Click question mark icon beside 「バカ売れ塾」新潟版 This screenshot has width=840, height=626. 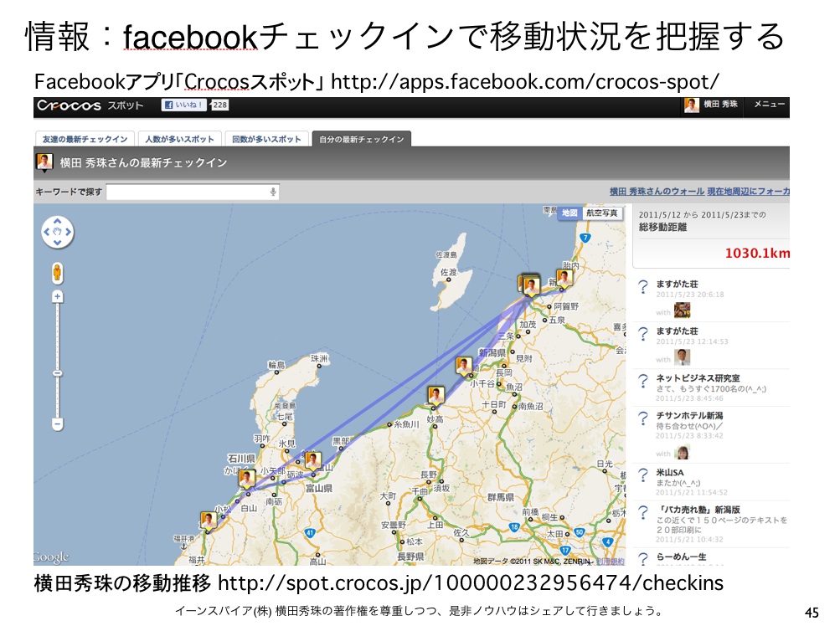pos(643,512)
